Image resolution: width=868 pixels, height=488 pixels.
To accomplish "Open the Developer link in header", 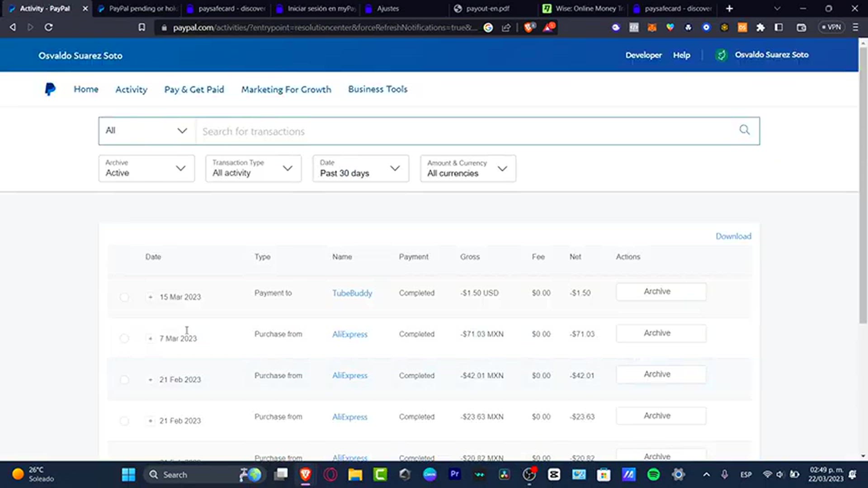I will (x=643, y=55).
